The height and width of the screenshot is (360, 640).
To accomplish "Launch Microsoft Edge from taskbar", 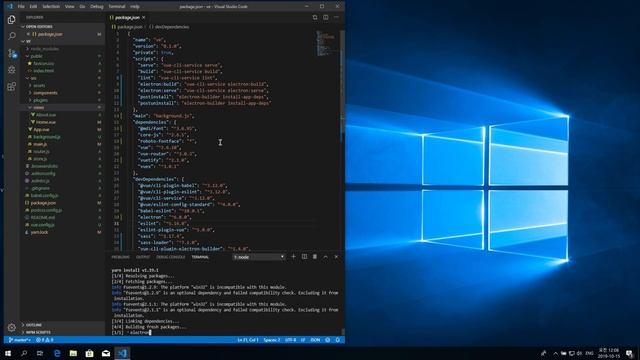I will tap(57, 353).
